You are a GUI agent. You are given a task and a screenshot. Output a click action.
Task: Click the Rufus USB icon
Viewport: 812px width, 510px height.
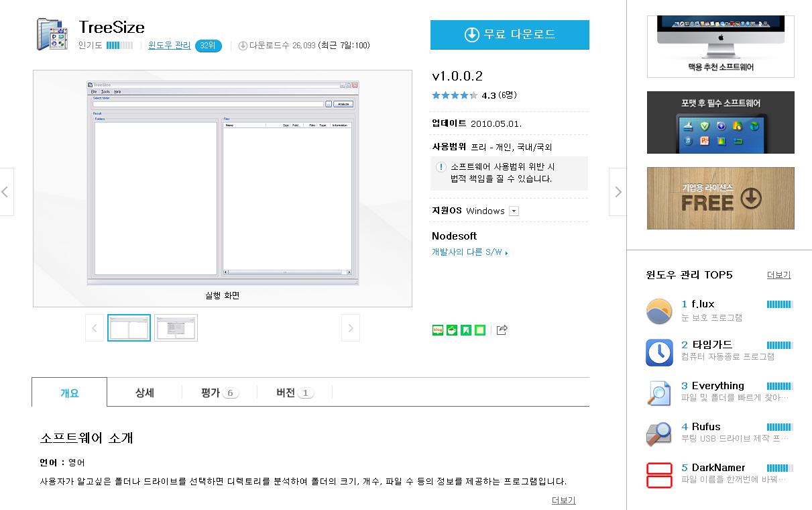click(x=659, y=434)
